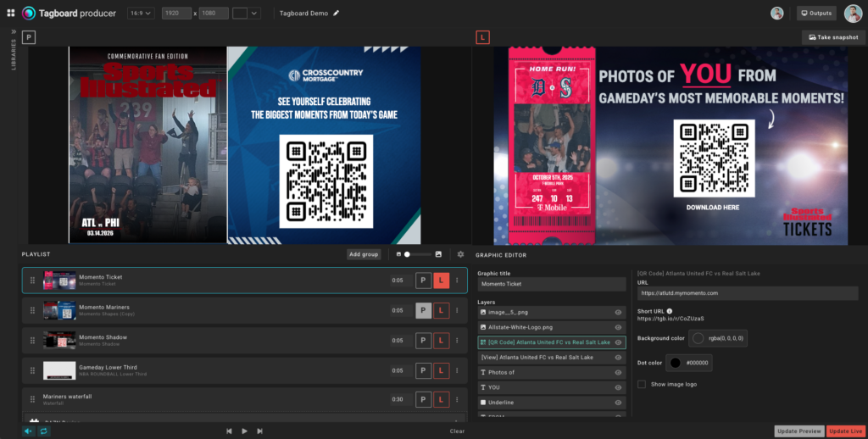868x439 pixels.
Task: Send Gameday Lower Third live
Action: (441, 370)
